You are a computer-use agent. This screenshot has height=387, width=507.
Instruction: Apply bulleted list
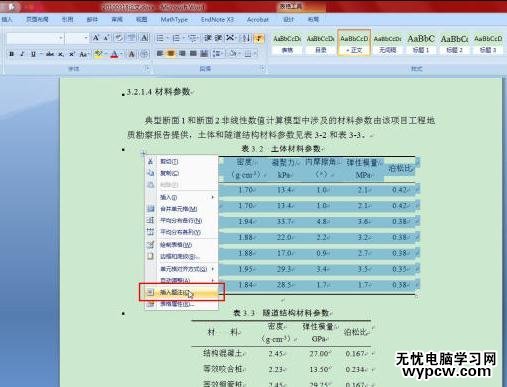[160, 38]
